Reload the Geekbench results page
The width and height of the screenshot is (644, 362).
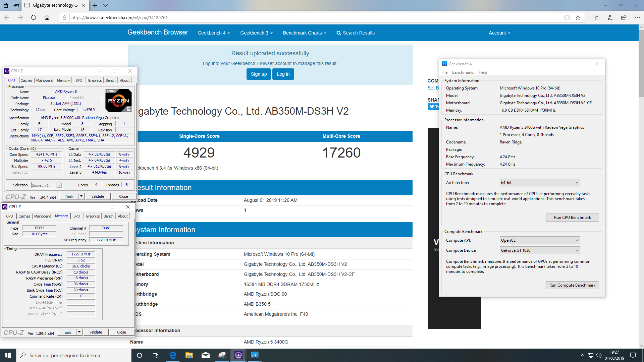point(34,17)
